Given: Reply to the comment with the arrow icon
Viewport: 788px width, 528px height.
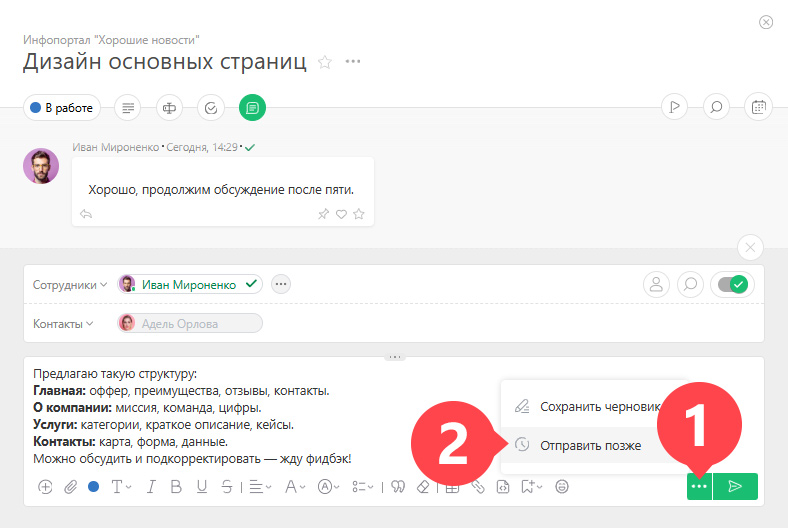Looking at the screenshot, I should (x=86, y=214).
